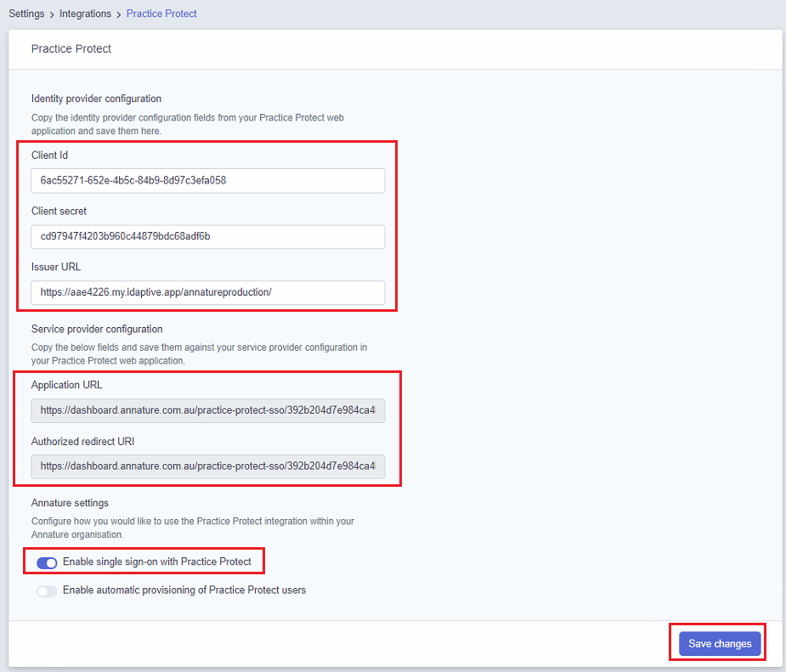786x672 pixels.
Task: Click 'Copy the identity provider configuration fields' description
Action: 188,124
